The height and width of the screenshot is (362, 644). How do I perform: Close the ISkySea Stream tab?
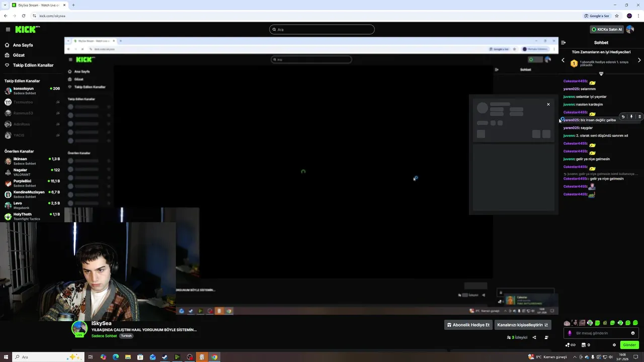[64, 5]
